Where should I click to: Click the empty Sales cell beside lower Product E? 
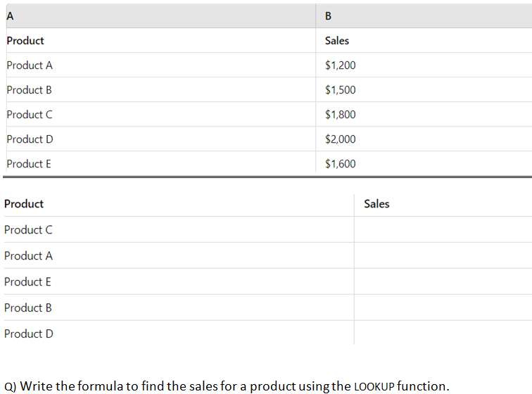click(442, 282)
